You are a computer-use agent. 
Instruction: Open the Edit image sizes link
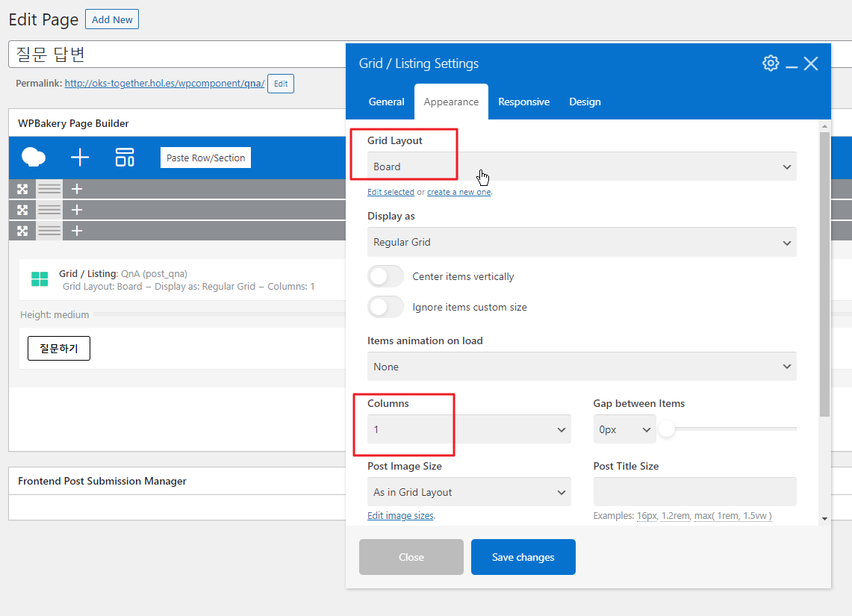coord(400,515)
